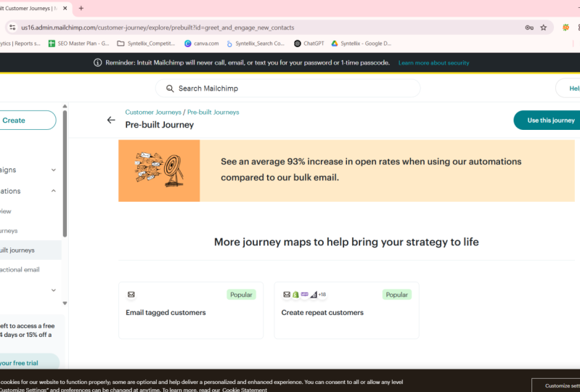
Task: Open the Analytics Reports bookmark
Action: tap(20, 44)
